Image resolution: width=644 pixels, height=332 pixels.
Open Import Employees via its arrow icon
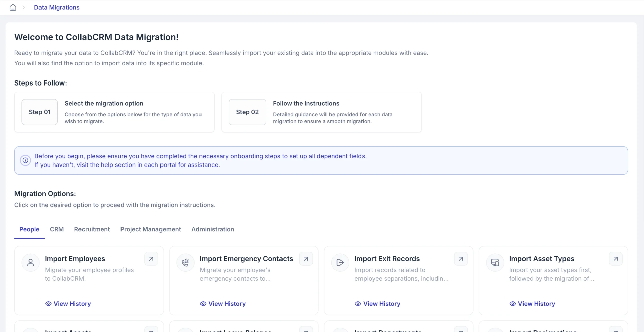151,259
